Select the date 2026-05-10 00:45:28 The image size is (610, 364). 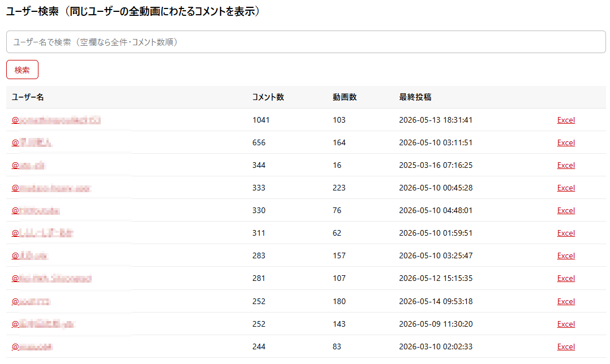pos(436,188)
